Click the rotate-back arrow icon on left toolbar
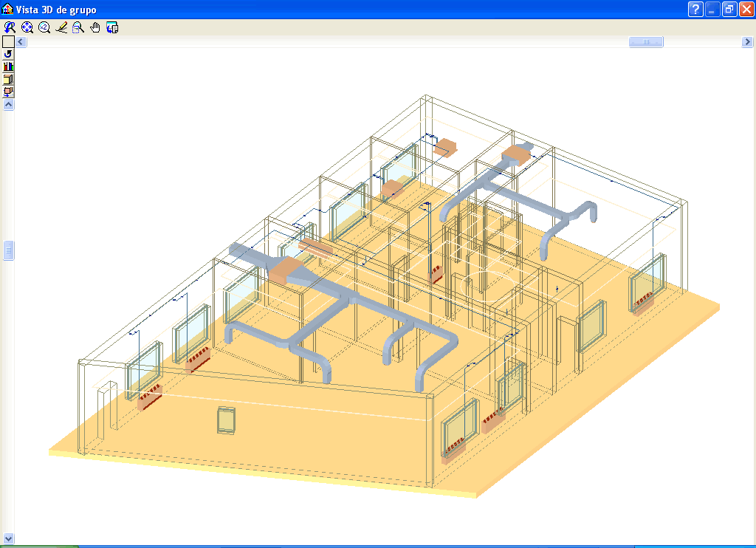Screen dimensions: 756x548 (8, 54)
